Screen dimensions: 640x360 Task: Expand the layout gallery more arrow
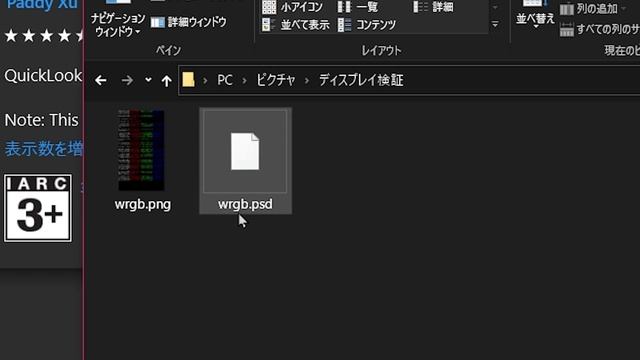495,24
